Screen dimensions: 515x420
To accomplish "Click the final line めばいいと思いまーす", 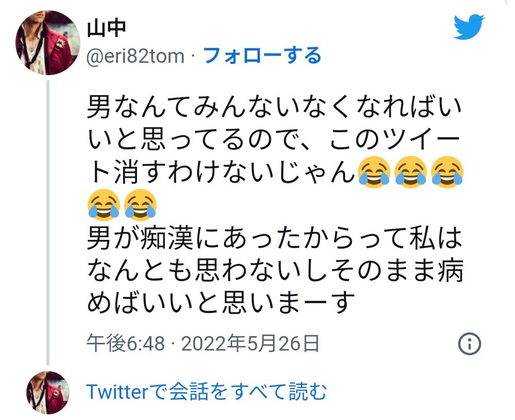I will point(221,303).
